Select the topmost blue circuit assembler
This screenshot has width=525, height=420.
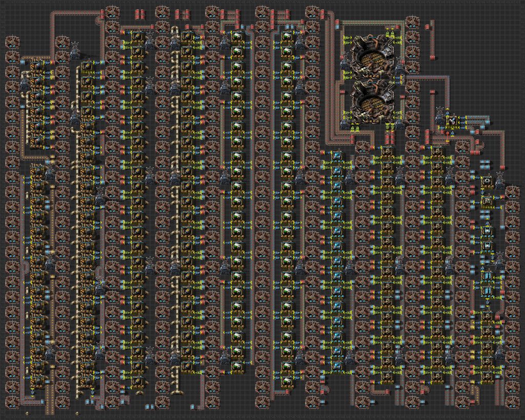[337, 156]
